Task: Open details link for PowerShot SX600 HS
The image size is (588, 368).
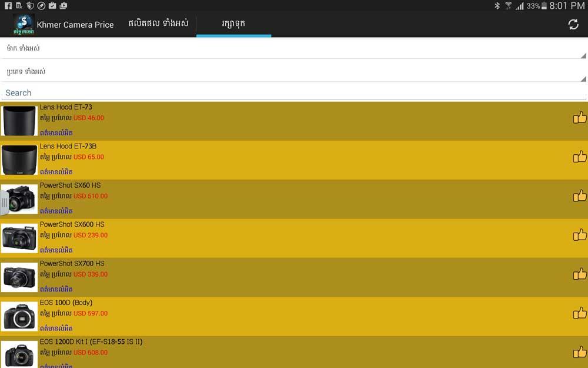Action: pyautogui.click(x=56, y=250)
